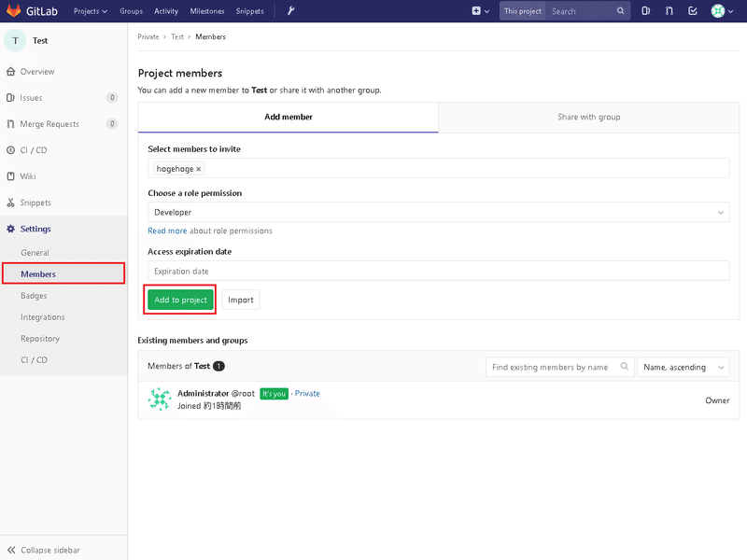
Task: Open the issues icon in top navbar
Action: [645, 10]
